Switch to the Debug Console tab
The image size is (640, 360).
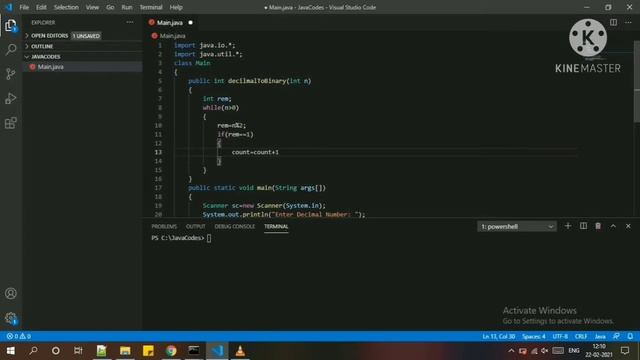235,227
